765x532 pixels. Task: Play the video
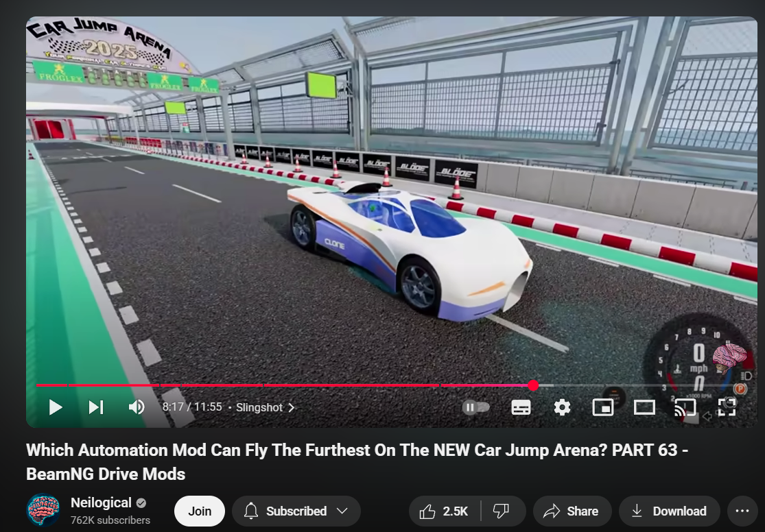point(56,407)
